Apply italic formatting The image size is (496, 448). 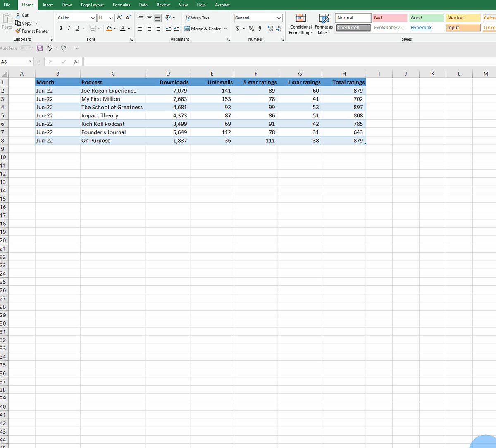[x=69, y=28]
